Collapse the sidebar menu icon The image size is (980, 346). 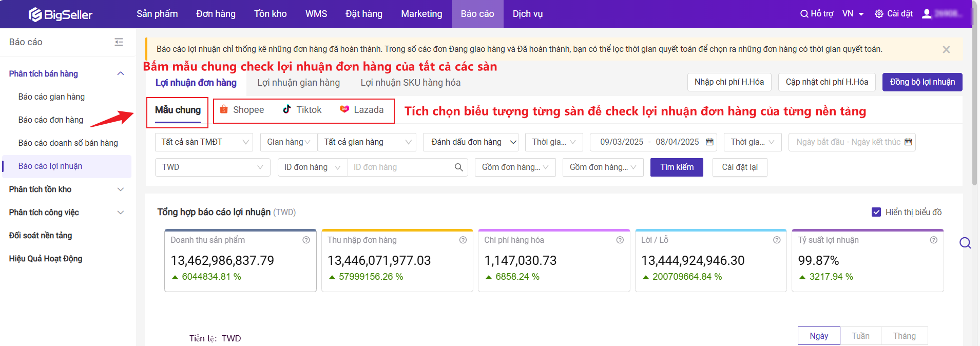point(119,42)
